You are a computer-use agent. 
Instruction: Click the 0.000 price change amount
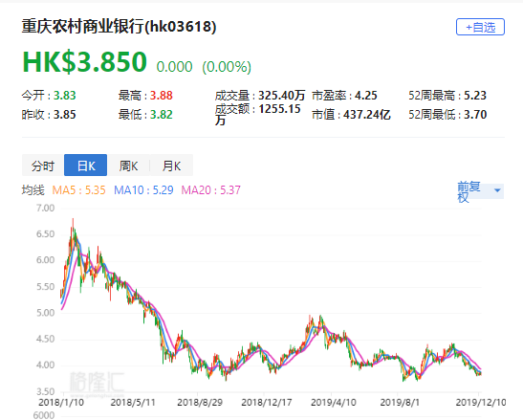tap(174, 67)
